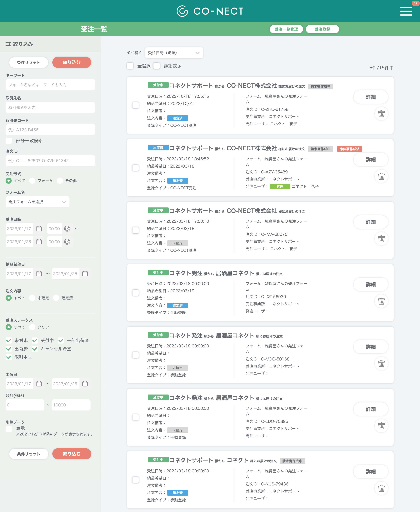This screenshot has width=420, height=512.
Task: Enable the 詳細表示 checkbox
Action: (157, 66)
